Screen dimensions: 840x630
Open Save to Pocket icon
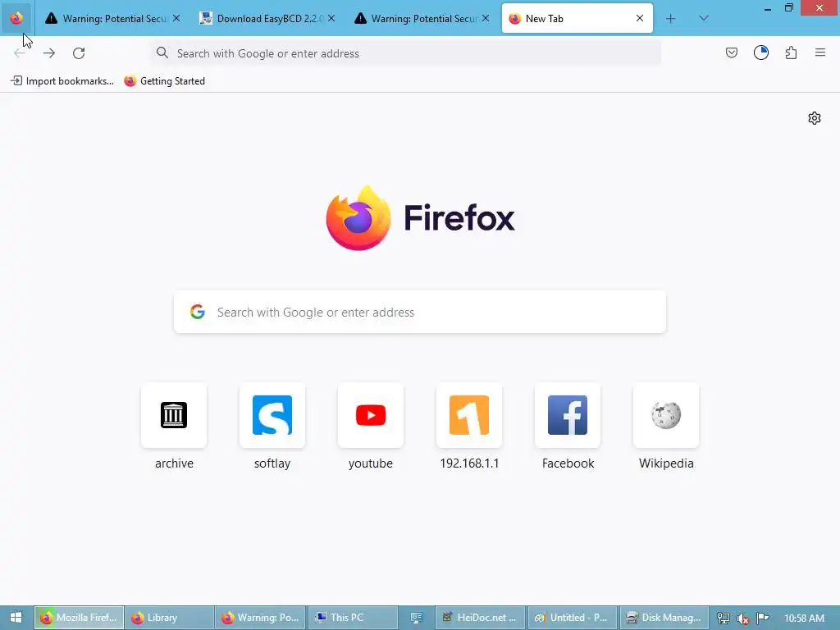[732, 52]
